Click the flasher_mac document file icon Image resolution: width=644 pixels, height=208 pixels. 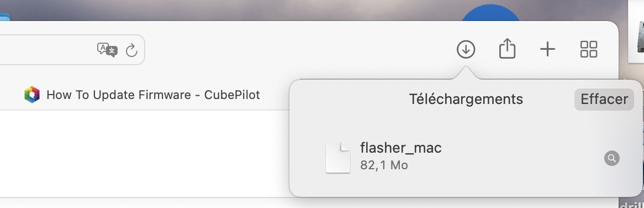point(338,158)
